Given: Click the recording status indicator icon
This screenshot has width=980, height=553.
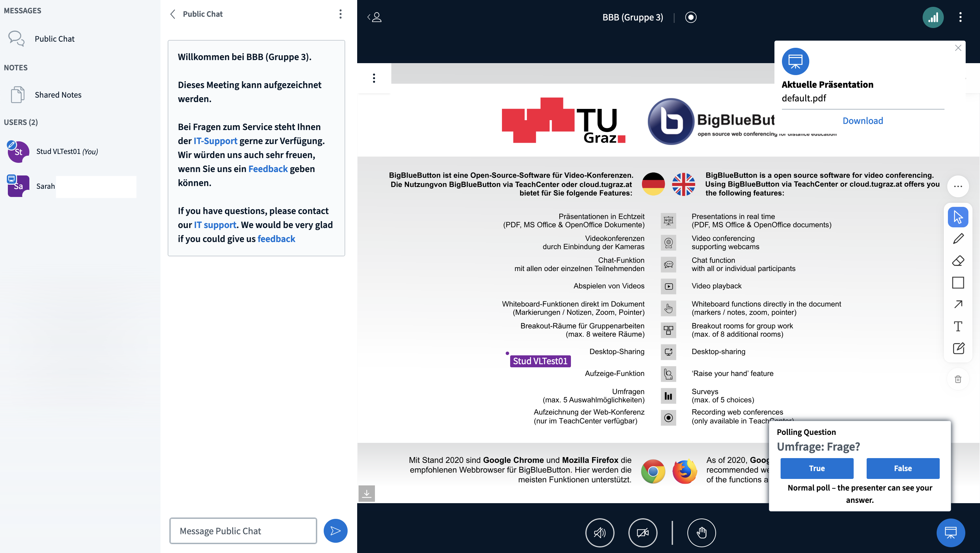Looking at the screenshot, I should click(x=690, y=17).
